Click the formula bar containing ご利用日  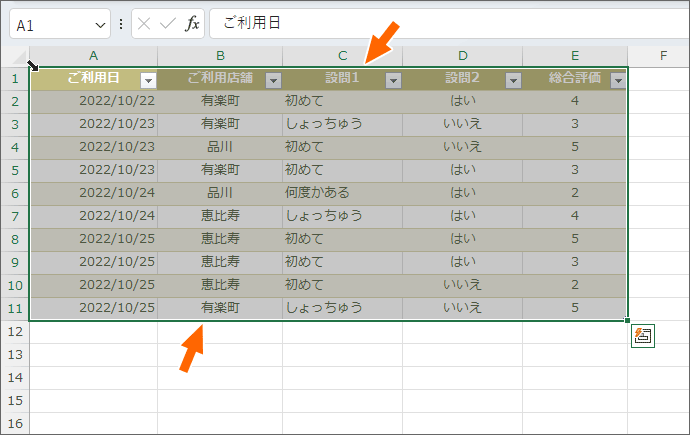(449, 23)
